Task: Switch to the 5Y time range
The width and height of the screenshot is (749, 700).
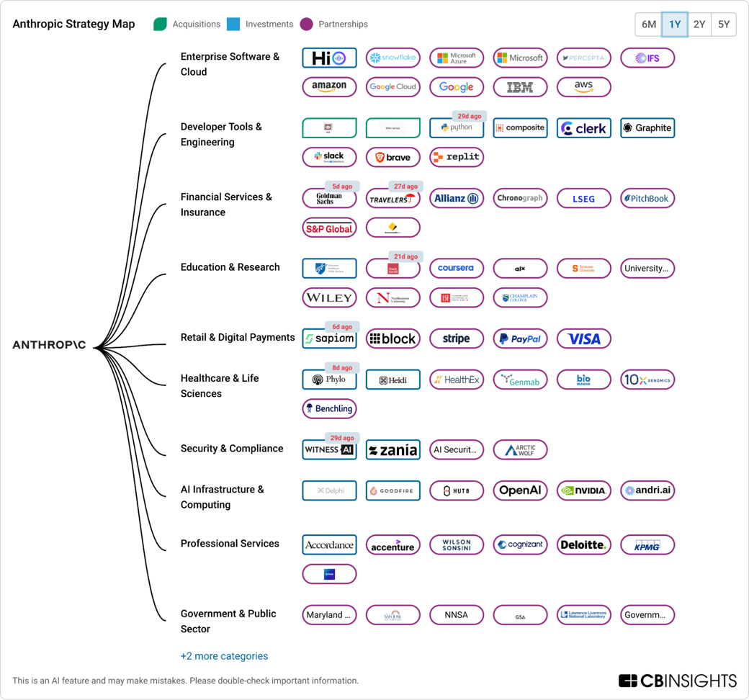Action: click(724, 24)
